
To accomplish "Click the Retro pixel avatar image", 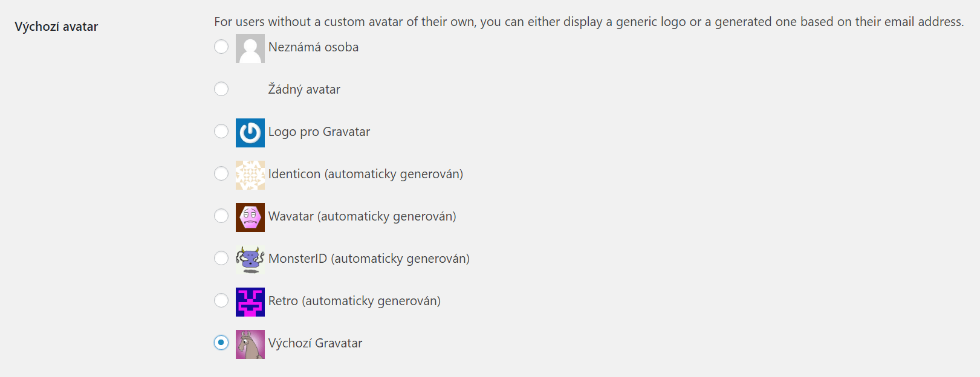I will pyautogui.click(x=250, y=302).
